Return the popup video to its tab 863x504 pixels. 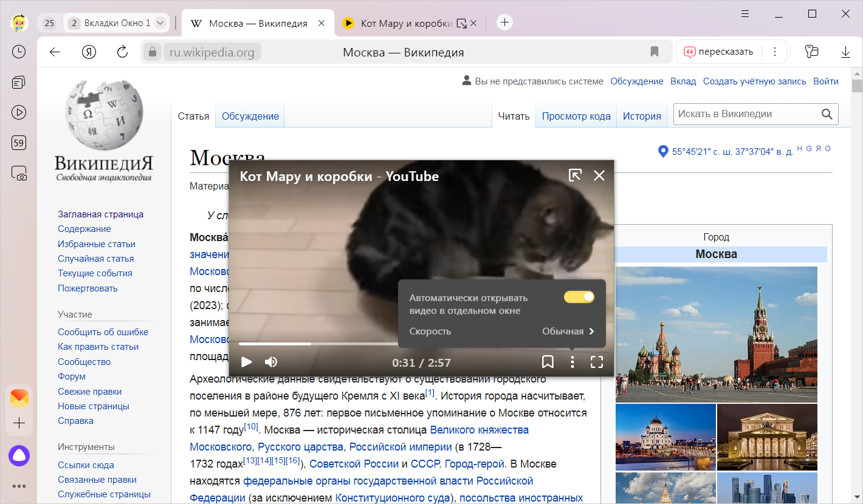tap(575, 175)
